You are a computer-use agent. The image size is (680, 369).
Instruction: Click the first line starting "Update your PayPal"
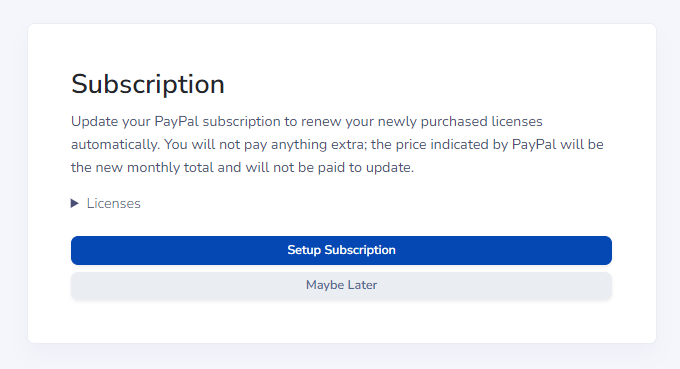pyautogui.click(x=307, y=122)
